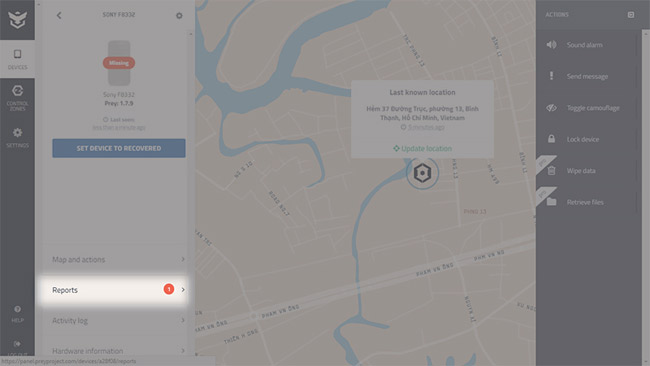Click chevron beside Map and actions
The width and height of the screenshot is (650, 366).
click(183, 259)
